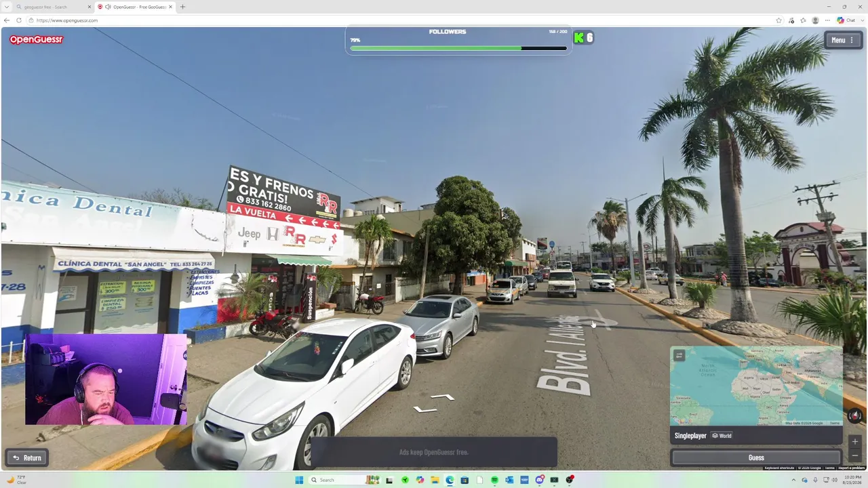Click the world guess map
Viewport: 868px width, 488px height.
tap(756, 386)
